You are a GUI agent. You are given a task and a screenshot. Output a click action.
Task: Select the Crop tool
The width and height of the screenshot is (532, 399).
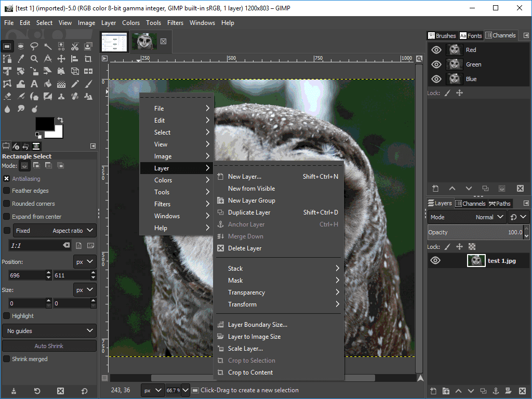click(88, 58)
